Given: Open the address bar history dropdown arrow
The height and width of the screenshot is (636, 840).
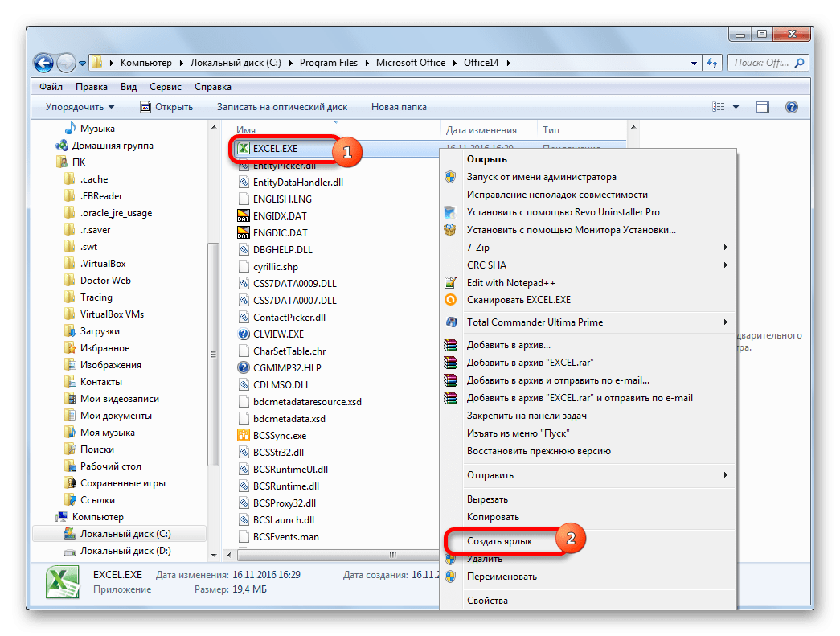Looking at the screenshot, I should click(694, 63).
